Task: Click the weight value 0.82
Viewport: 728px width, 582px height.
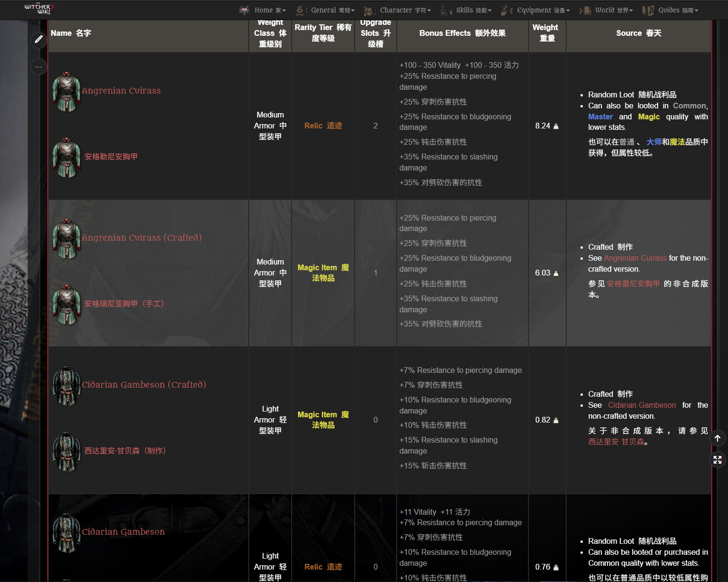Action: (543, 420)
